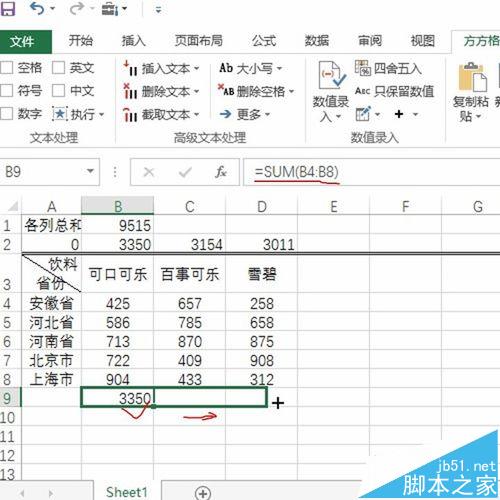Switch to the 审阅 ribbon tab
Screen dimensions: 500x500
[x=370, y=41]
